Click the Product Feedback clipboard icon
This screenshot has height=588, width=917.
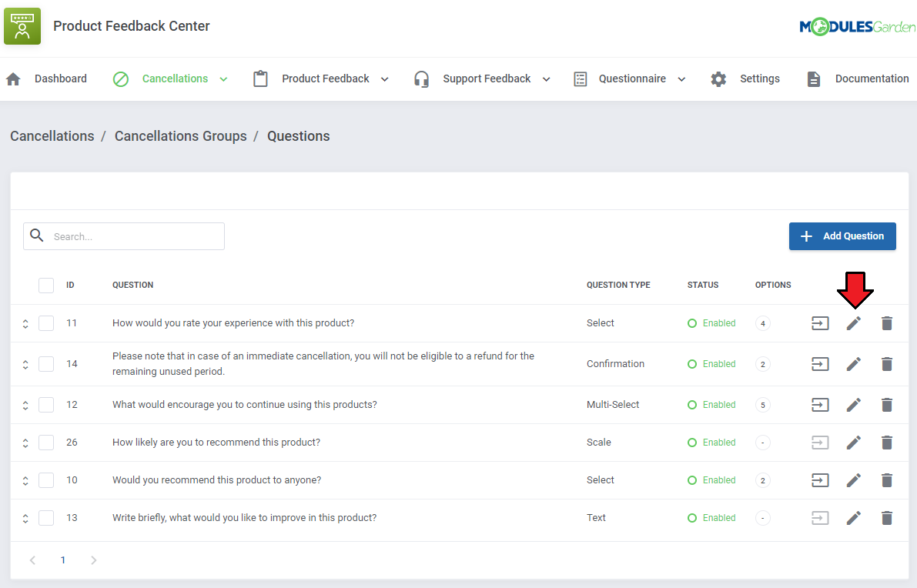point(260,79)
